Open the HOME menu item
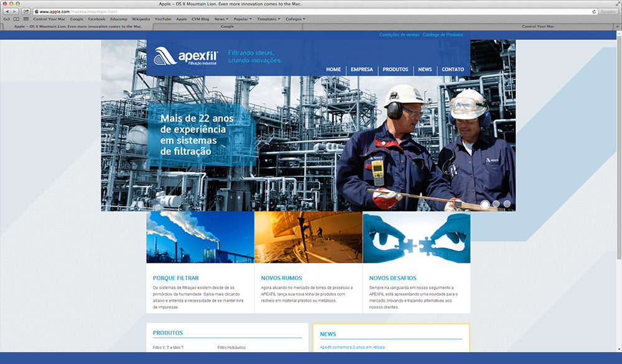The height and width of the screenshot is (364, 622). coord(333,70)
